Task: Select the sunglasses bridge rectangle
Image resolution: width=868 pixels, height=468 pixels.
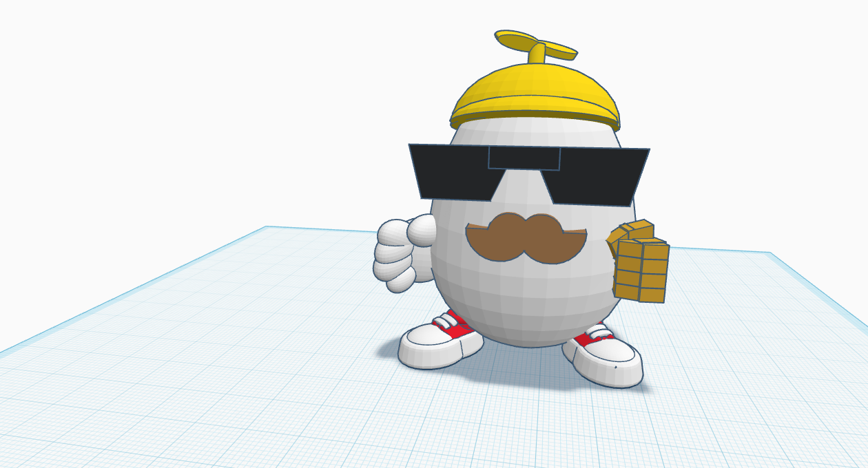Action: 524,158
